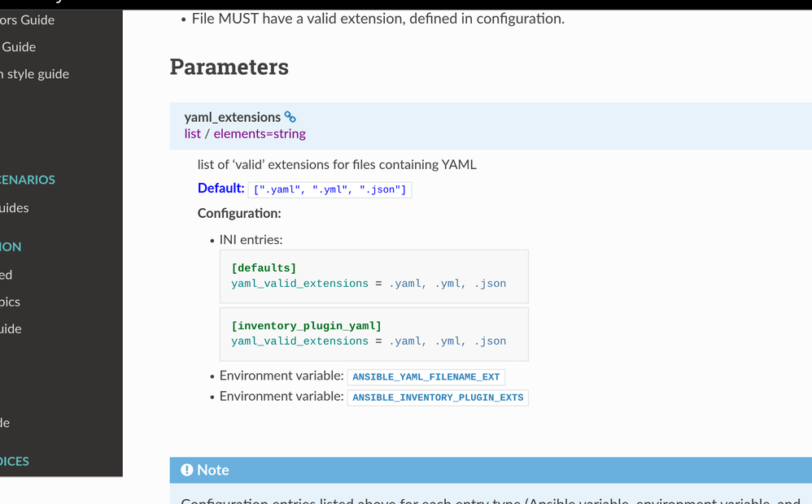Open the "n style guide" sidebar link
The image size is (812, 504).
(x=34, y=74)
